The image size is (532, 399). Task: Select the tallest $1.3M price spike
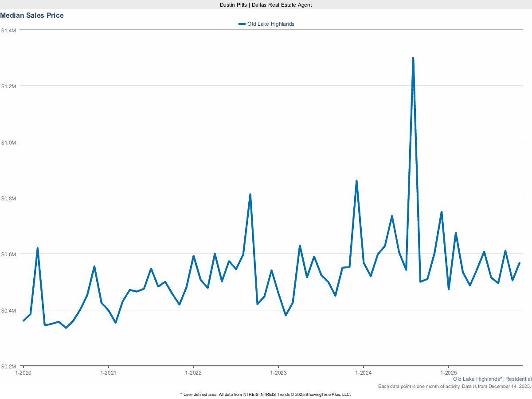tap(413, 57)
